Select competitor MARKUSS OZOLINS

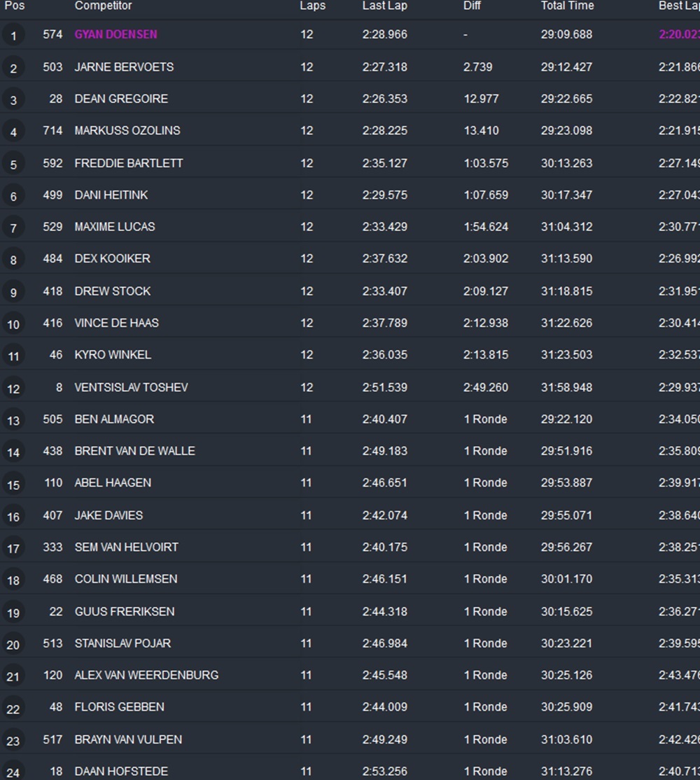click(x=127, y=130)
